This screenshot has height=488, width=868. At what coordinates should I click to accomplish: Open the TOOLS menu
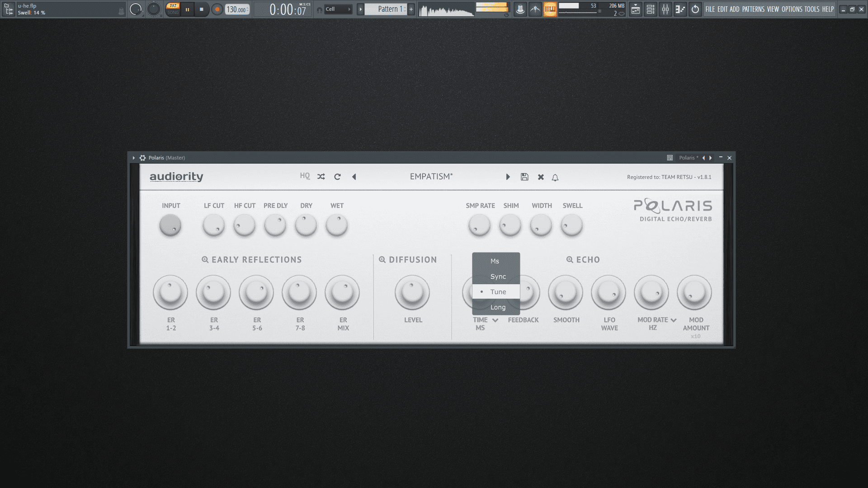812,9
